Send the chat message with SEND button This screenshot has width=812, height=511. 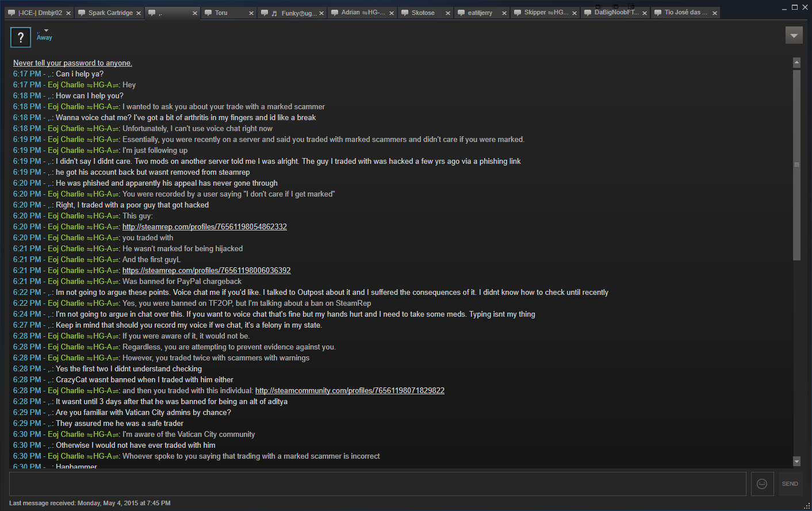coord(790,484)
